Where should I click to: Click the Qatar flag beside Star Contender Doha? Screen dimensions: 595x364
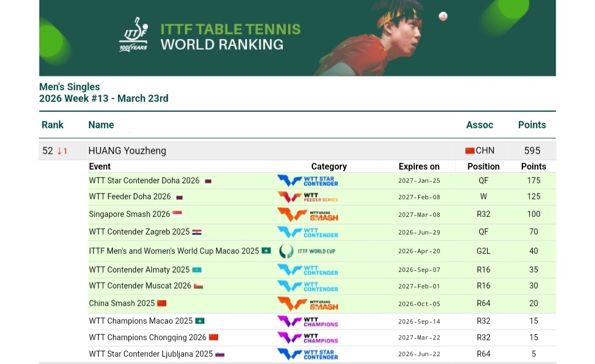point(208,181)
